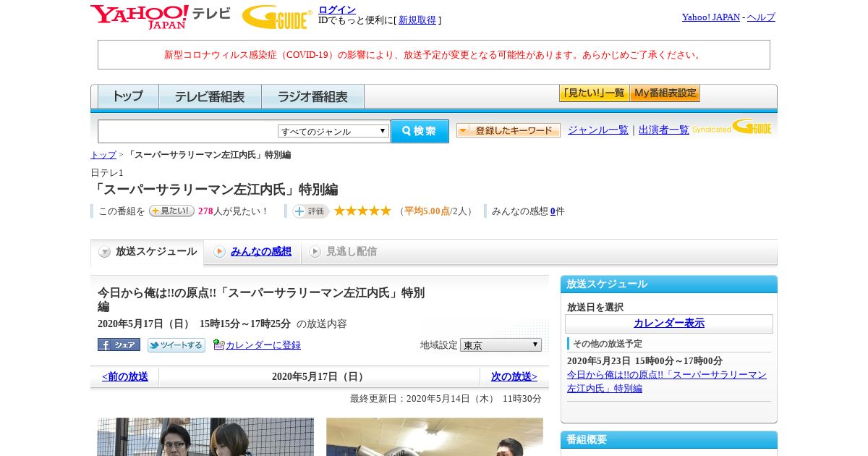Click the 新規取得 link
Screen dimensions: 868x456
coord(417,20)
